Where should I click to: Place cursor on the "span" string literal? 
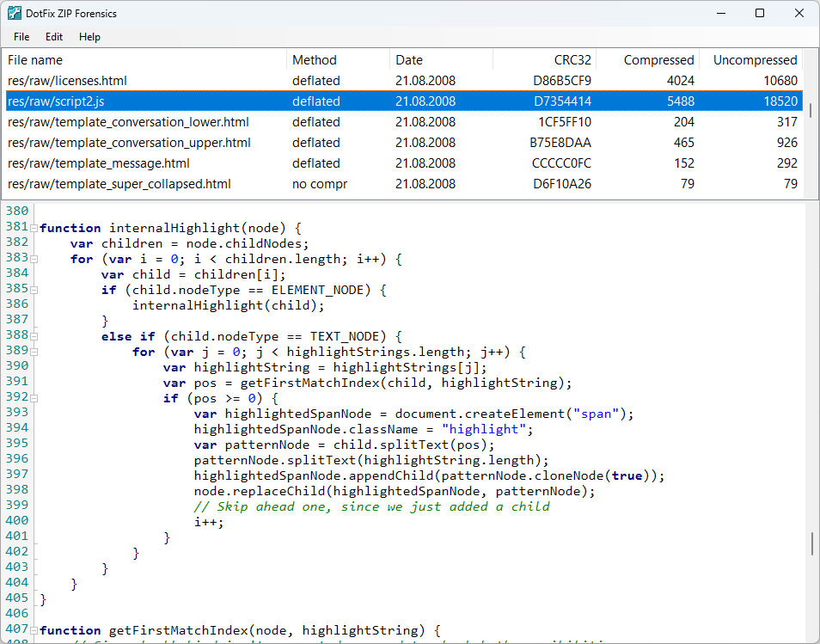(x=596, y=414)
